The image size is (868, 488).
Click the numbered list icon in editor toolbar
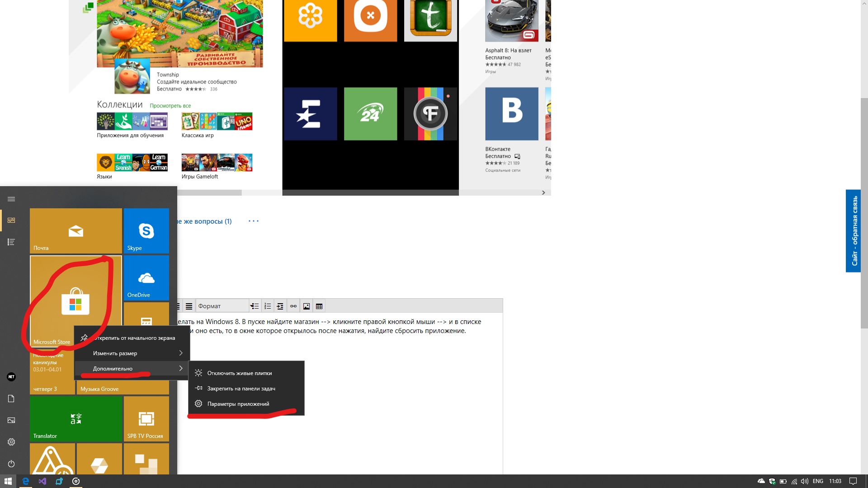[268, 306]
